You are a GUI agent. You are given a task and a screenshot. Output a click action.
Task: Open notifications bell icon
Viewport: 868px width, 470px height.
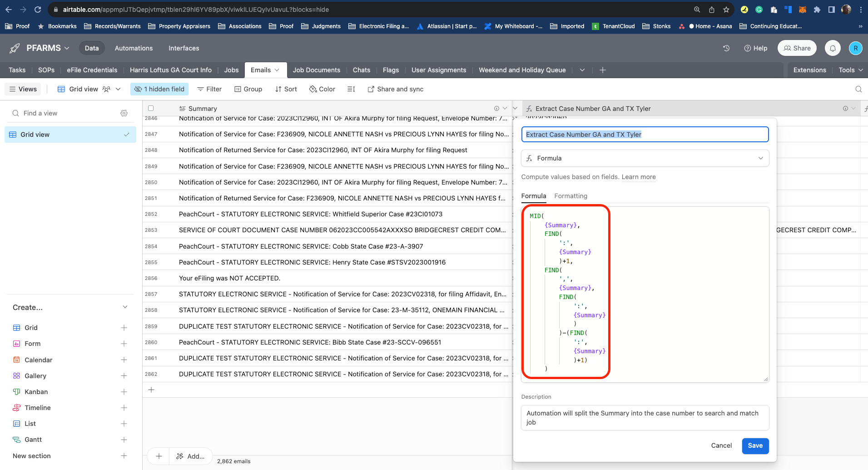click(833, 48)
